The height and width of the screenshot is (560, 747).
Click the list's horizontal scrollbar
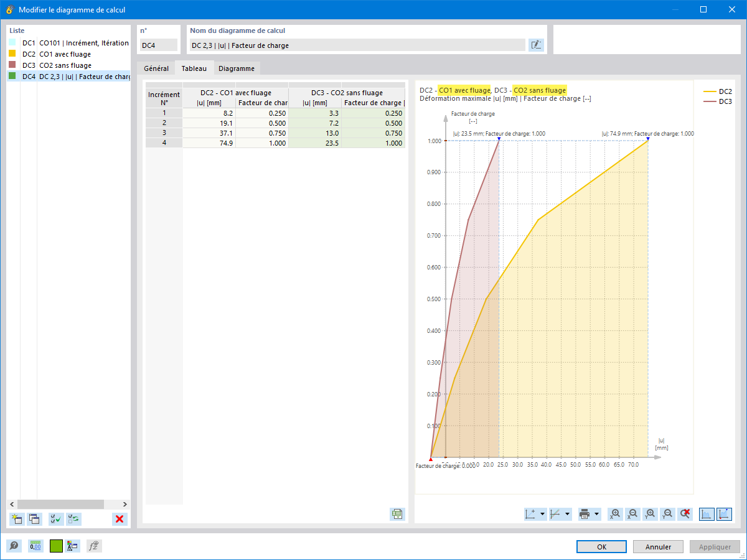(68, 504)
